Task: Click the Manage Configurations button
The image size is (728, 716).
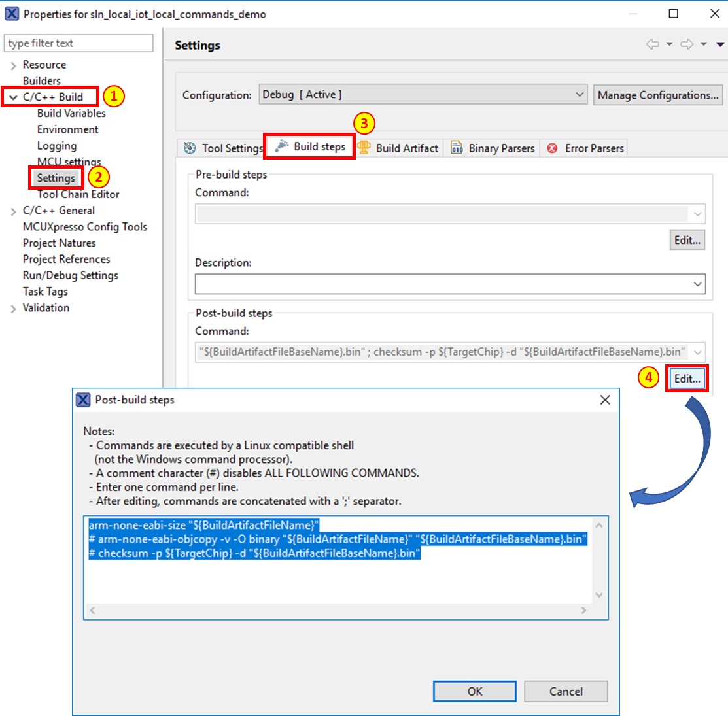Action: (657, 95)
